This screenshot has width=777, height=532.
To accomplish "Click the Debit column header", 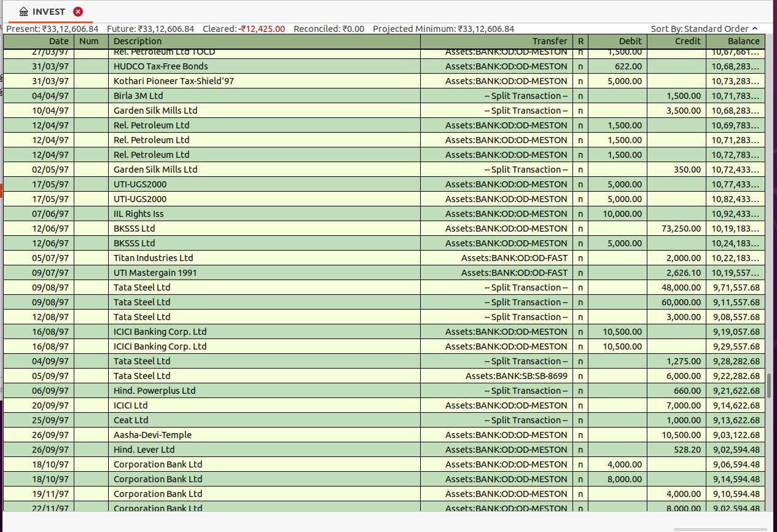I will (617, 41).
